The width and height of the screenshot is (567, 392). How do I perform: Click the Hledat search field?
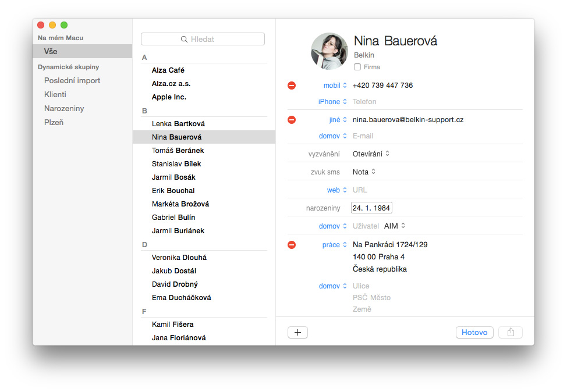pyautogui.click(x=203, y=39)
